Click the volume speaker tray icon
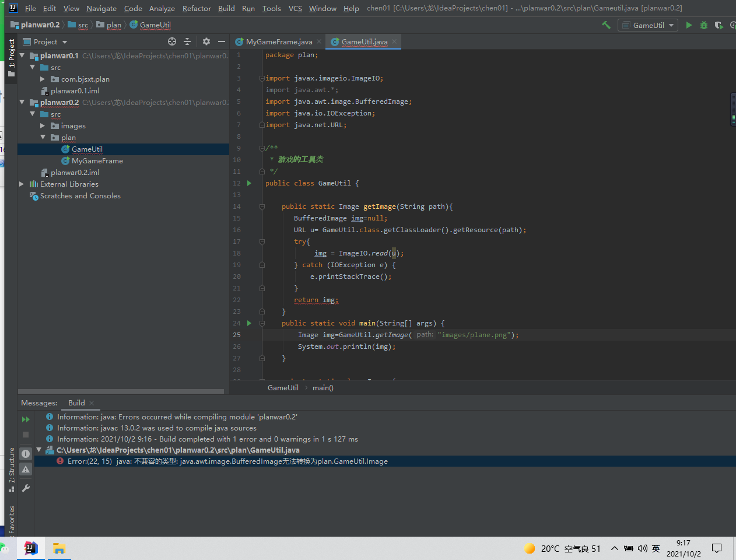Screen dimensions: 736x560 point(642,548)
